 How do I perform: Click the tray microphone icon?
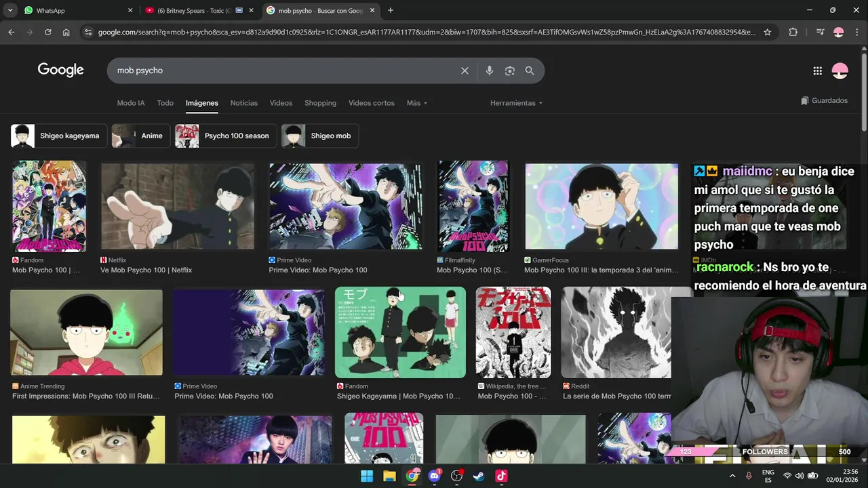(749, 476)
